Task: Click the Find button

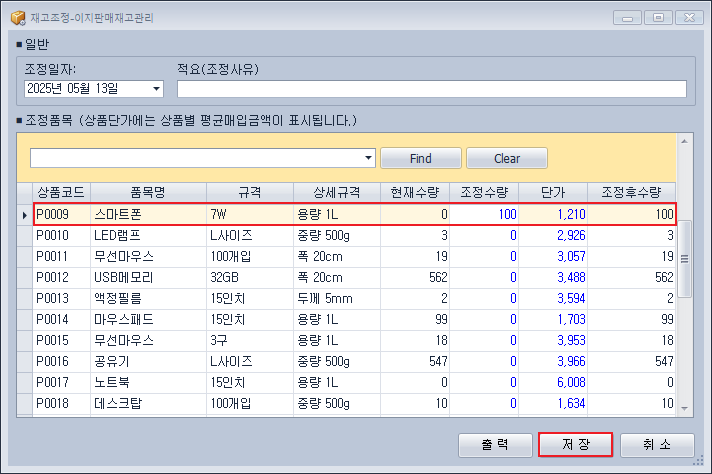Action: click(420, 158)
